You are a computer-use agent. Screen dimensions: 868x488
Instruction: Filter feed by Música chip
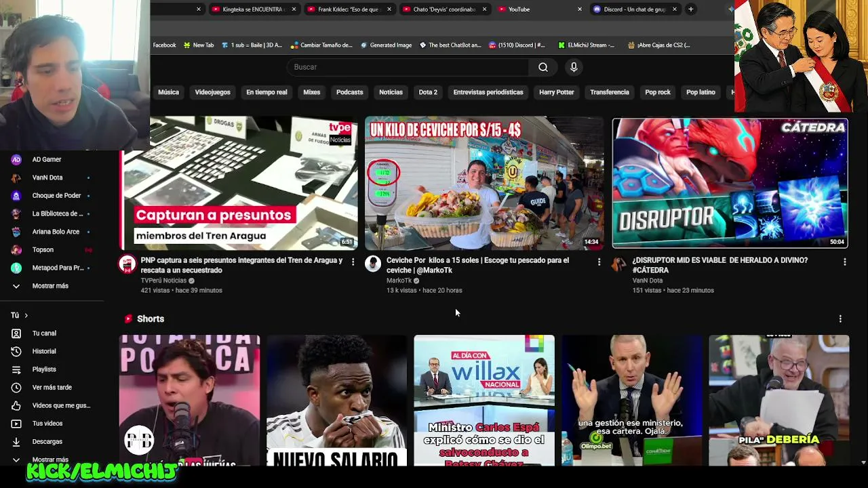[x=169, y=92]
